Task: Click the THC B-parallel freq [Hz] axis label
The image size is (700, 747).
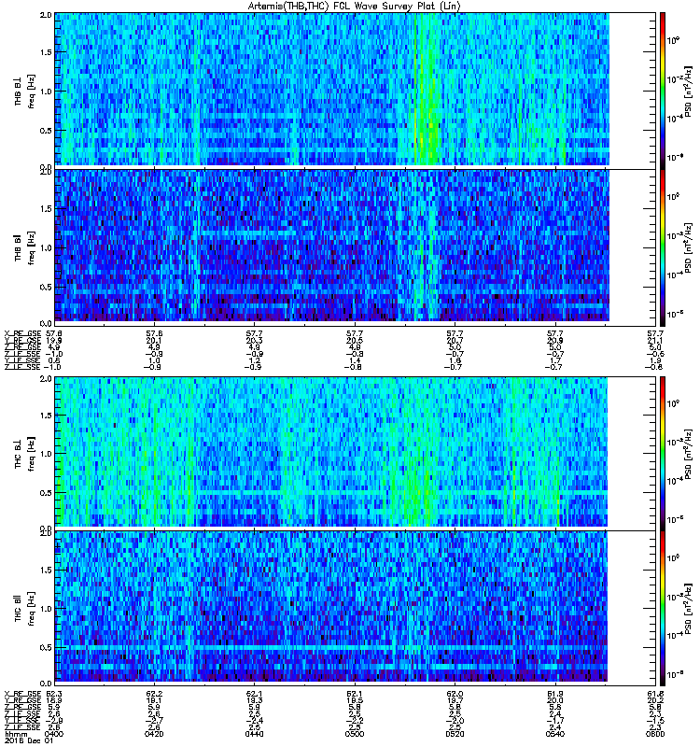Action: [x=32, y=609]
